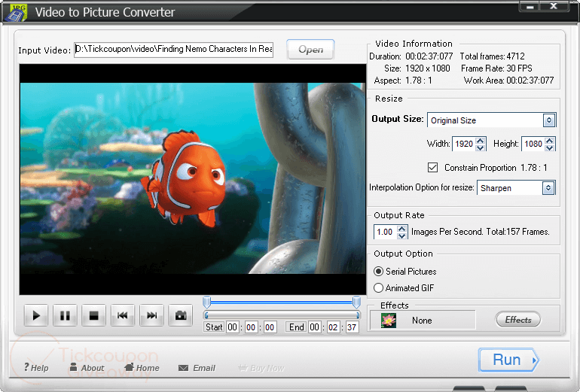Click the Start hours field
The height and width of the screenshot is (392, 580).
pyautogui.click(x=232, y=327)
